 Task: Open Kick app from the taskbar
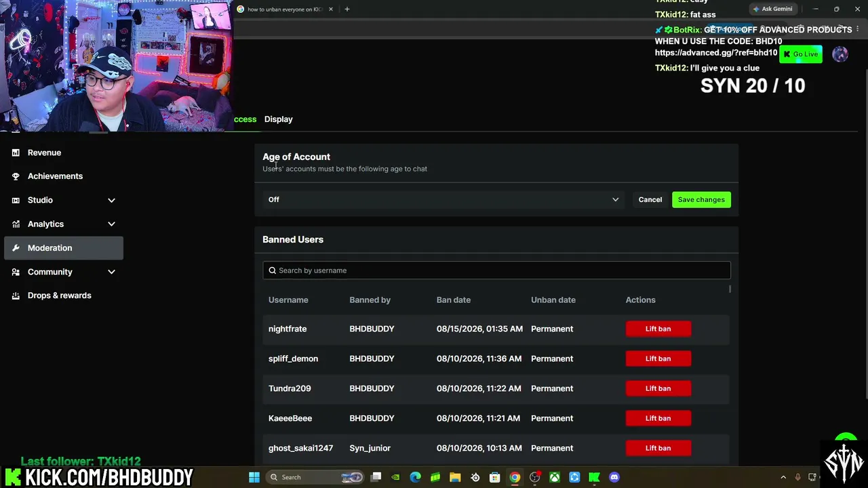pos(594,477)
